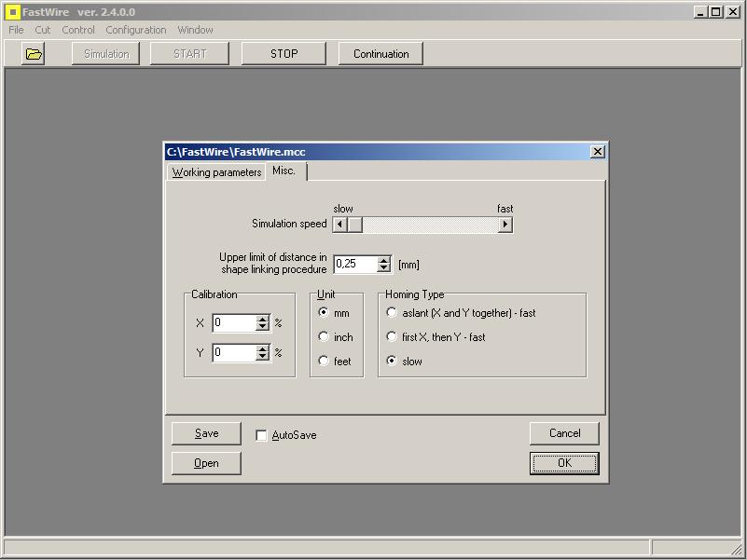The width and height of the screenshot is (747, 560).
Task: Click the Calibration X input field
Action: (x=233, y=323)
